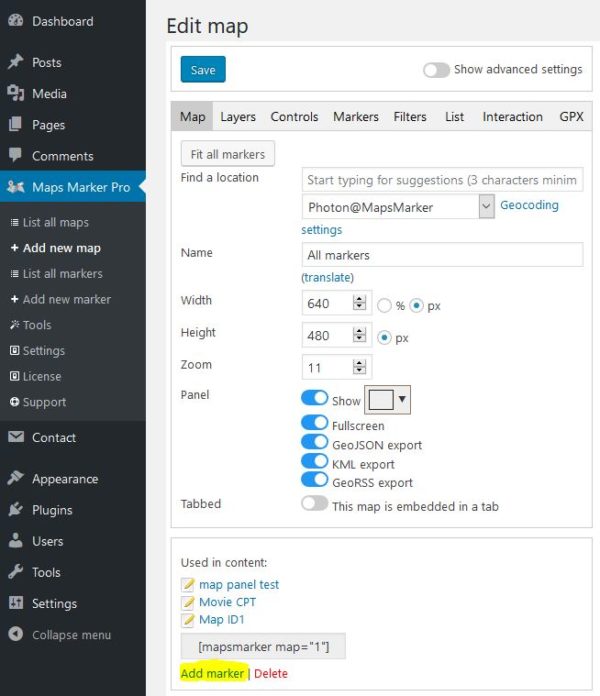Click the Collapse menu arrow icon
The height and width of the screenshot is (696, 600).
point(16,634)
